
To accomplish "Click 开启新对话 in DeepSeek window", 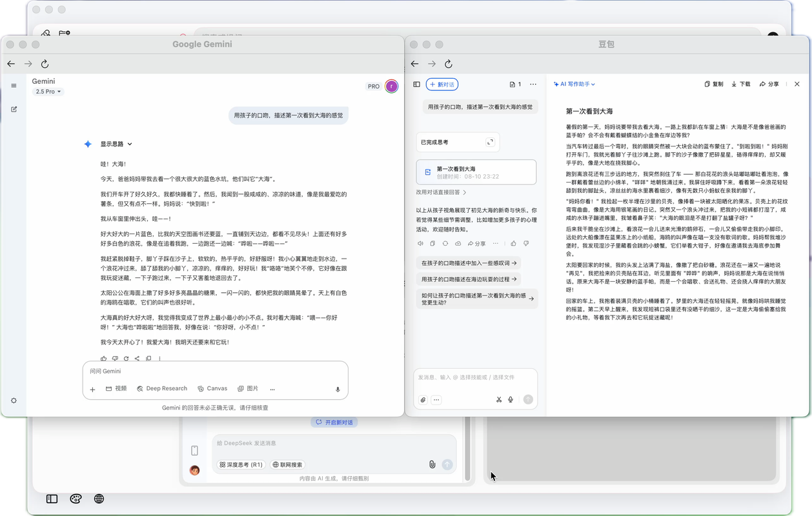I will coord(334,422).
